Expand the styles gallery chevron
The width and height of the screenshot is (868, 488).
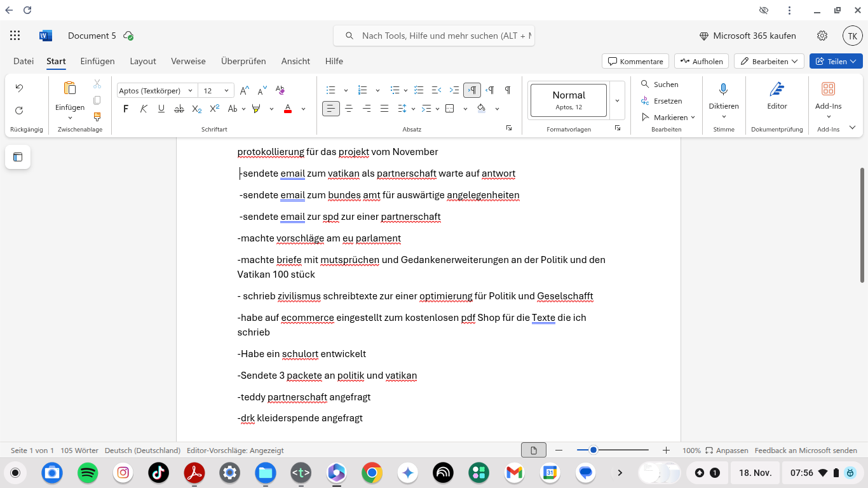[x=617, y=100]
